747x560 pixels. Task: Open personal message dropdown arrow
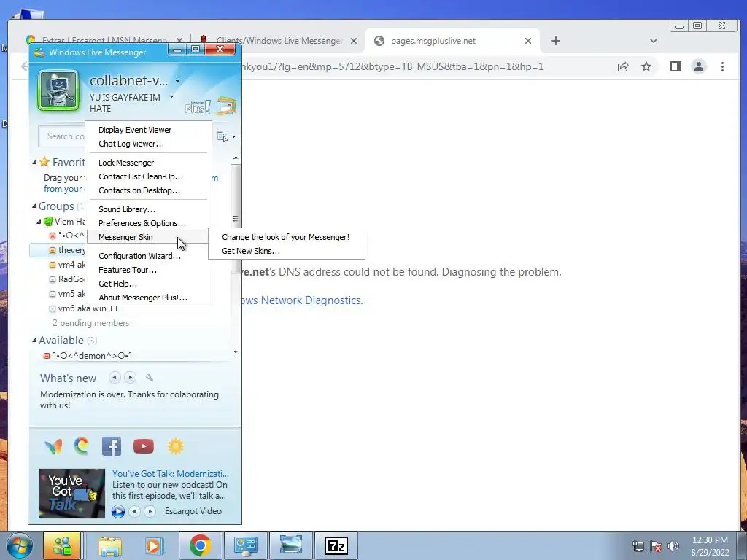[171, 97]
